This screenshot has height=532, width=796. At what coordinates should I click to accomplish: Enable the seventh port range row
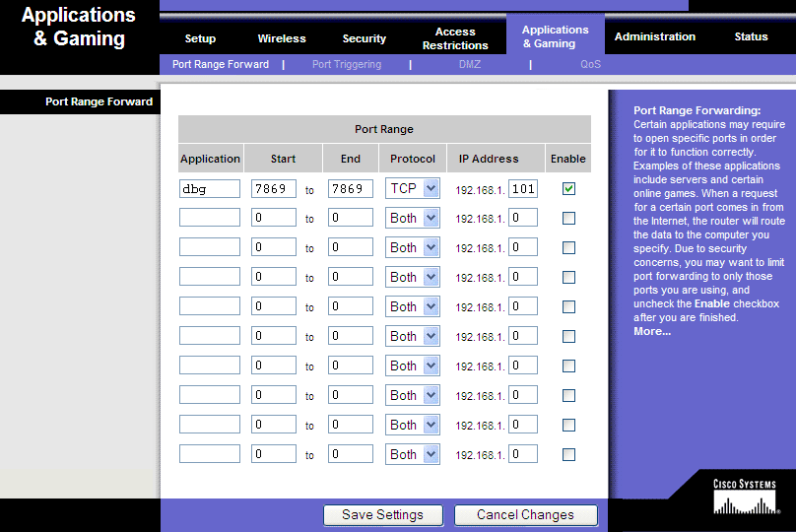click(x=568, y=366)
